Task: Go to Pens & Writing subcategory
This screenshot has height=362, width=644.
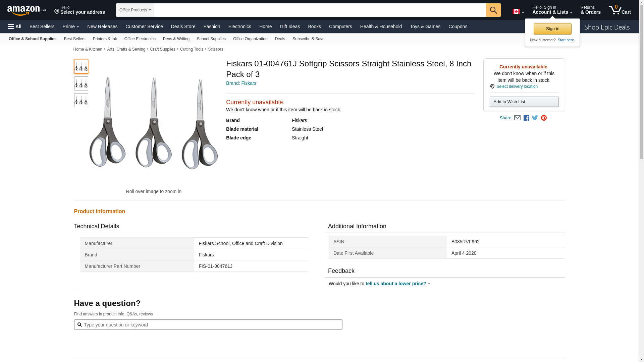Action: 176,39
